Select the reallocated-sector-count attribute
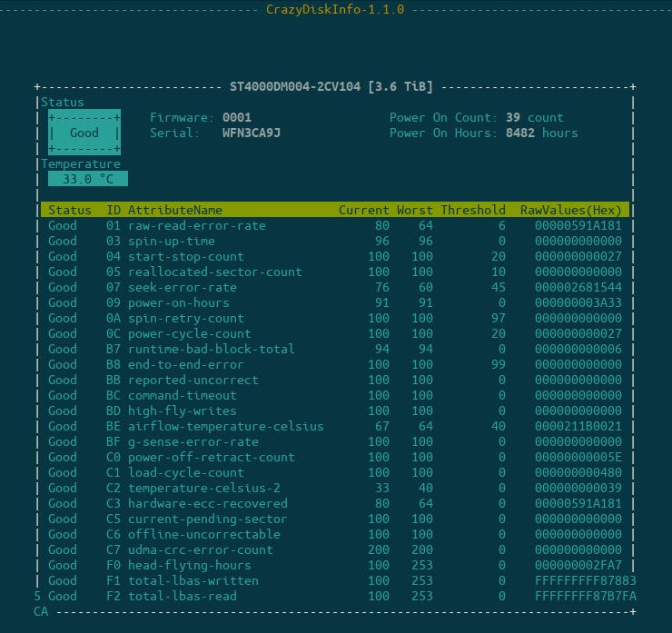This screenshot has width=672, height=633. (214, 272)
